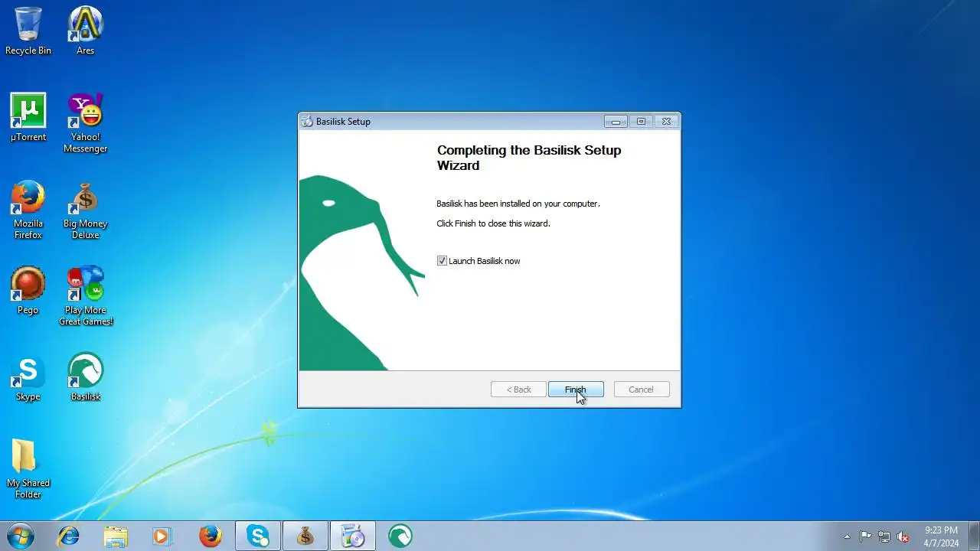Image resolution: width=980 pixels, height=551 pixels.
Task: Open the Action Center flag tray icon
Action: [x=865, y=536]
